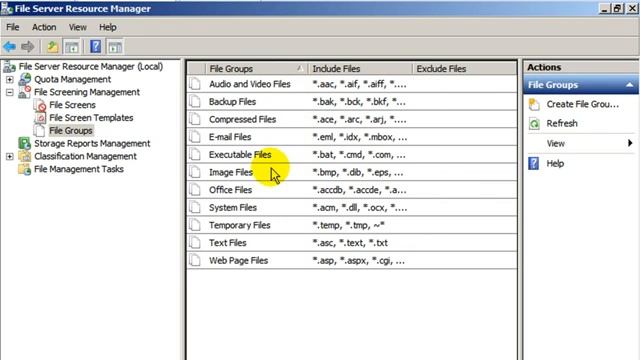This screenshot has width=640, height=360.
Task: Click Create File Group action link
Action: pos(582,104)
